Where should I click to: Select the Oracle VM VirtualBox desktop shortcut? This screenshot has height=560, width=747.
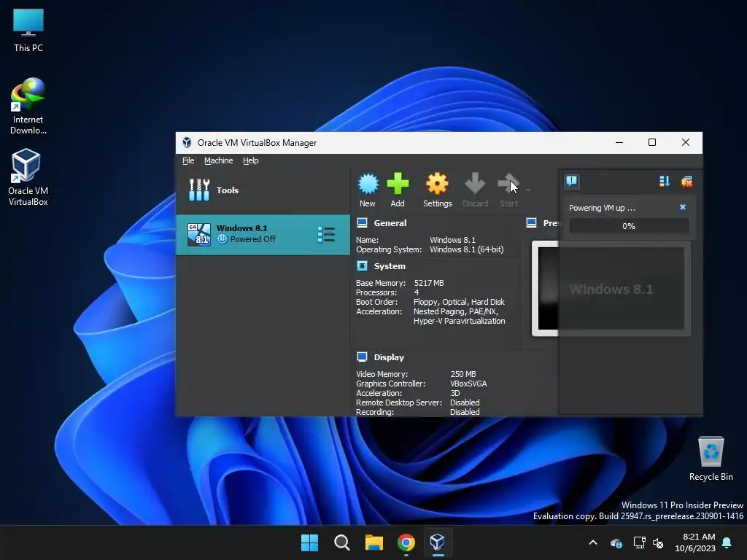click(28, 177)
